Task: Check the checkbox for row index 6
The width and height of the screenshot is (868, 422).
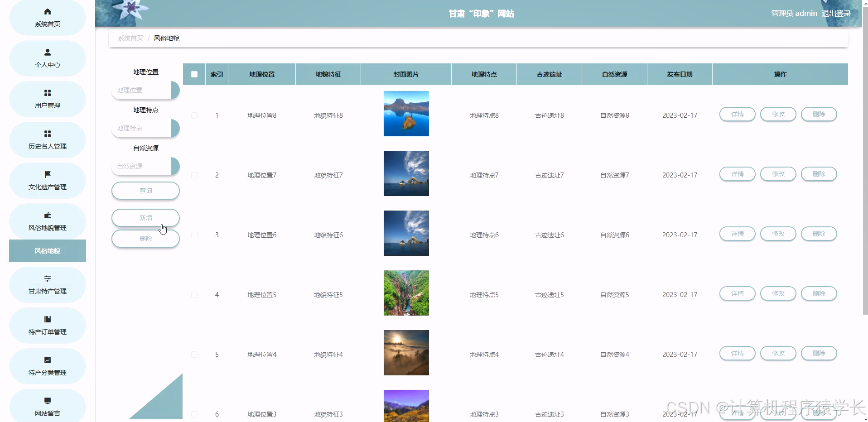Action: pyautogui.click(x=194, y=414)
